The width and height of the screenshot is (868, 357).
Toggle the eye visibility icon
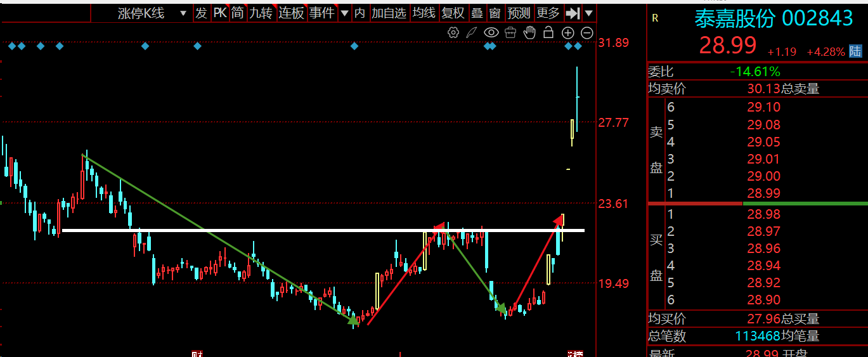[x=491, y=32]
